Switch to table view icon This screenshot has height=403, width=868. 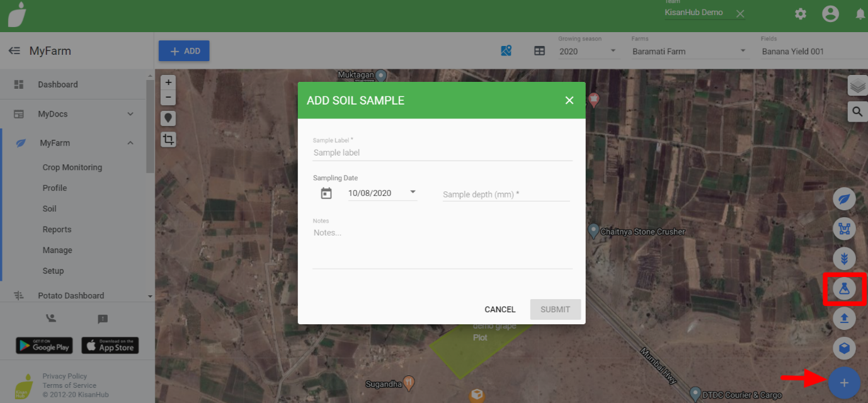(540, 51)
